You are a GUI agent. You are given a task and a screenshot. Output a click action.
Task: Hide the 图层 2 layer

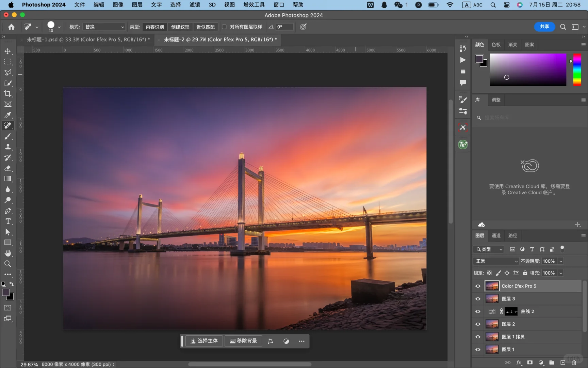click(x=478, y=324)
